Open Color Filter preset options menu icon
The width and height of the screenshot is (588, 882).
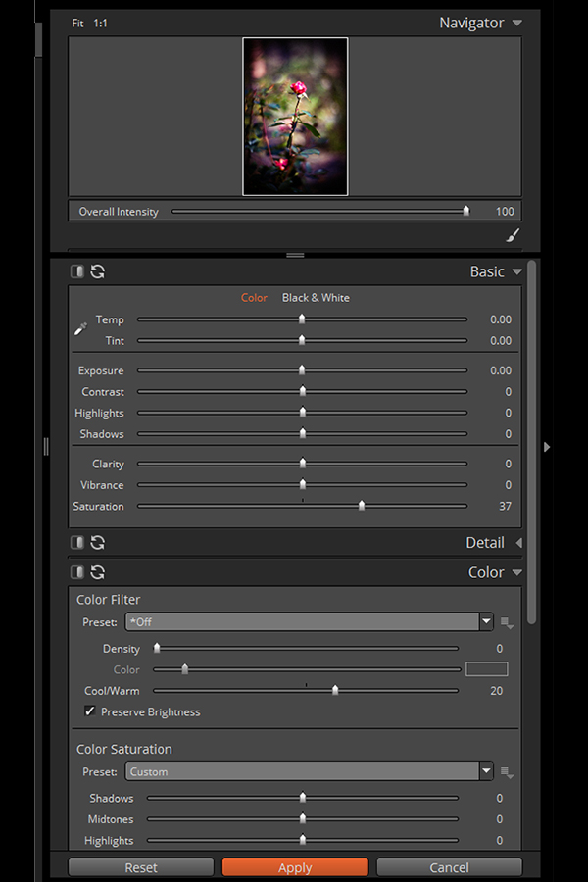507,623
